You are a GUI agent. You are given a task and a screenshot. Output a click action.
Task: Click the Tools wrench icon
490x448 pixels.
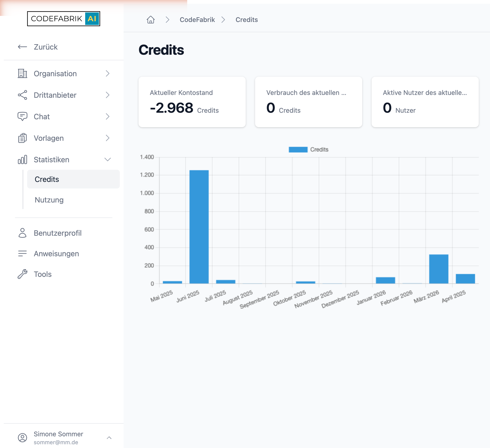22,274
